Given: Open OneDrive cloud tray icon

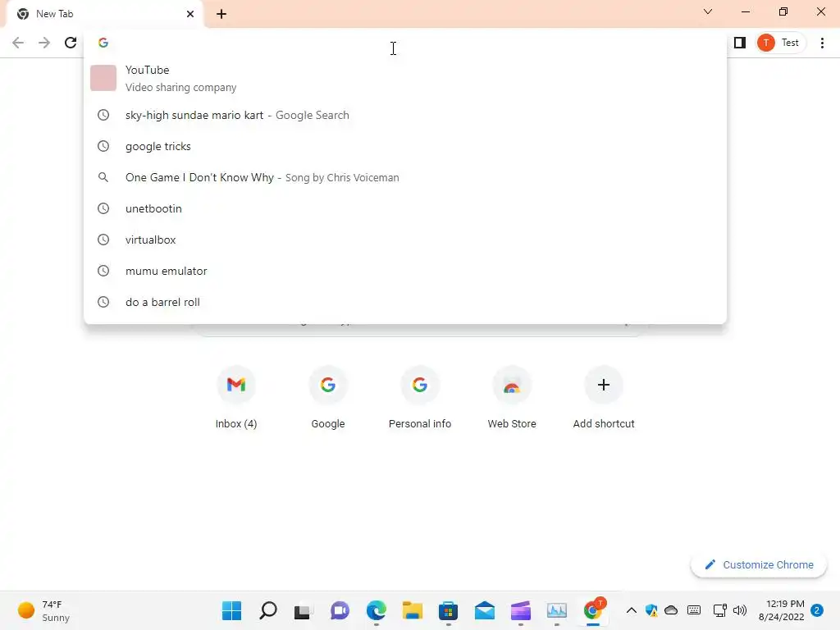Looking at the screenshot, I should [671, 610].
